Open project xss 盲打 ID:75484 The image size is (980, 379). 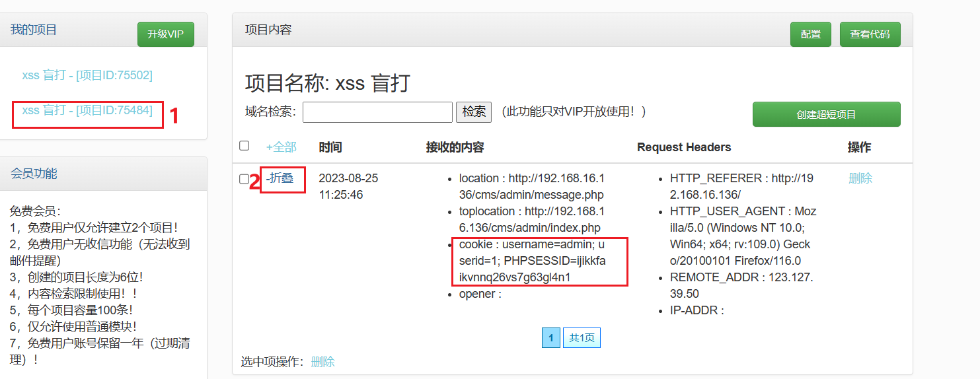tap(87, 110)
